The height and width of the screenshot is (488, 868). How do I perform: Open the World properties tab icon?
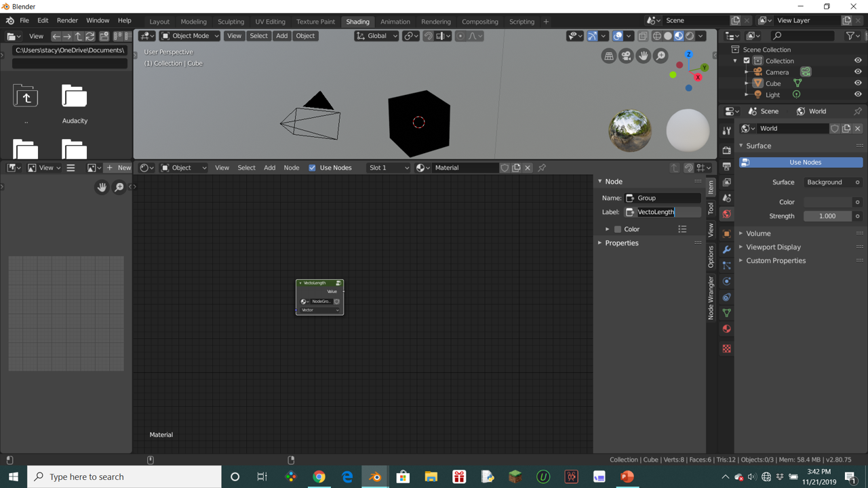click(x=726, y=214)
